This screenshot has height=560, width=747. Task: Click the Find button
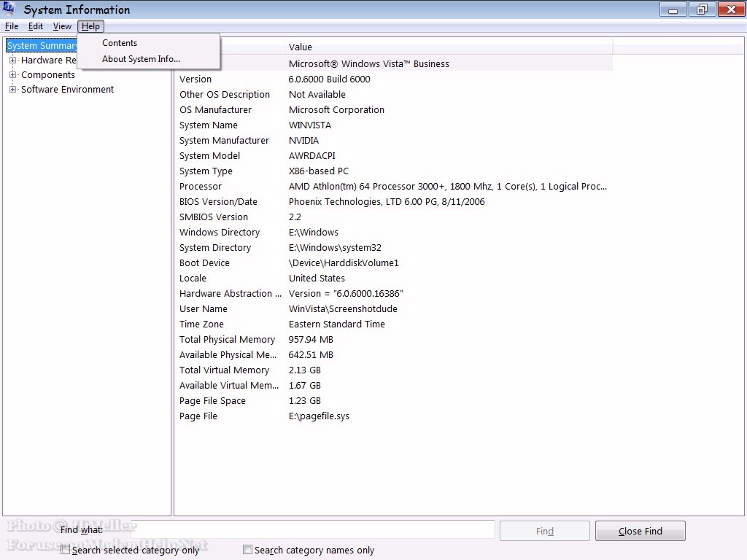544,531
